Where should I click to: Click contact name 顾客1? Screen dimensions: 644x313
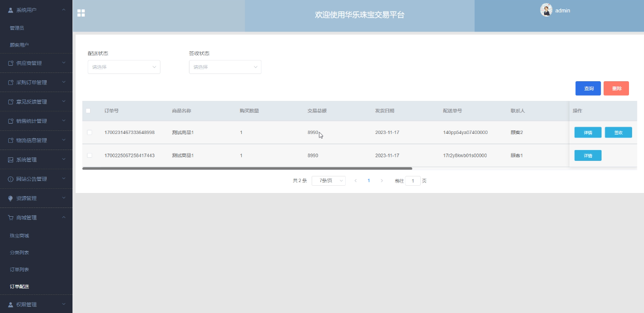(517, 155)
